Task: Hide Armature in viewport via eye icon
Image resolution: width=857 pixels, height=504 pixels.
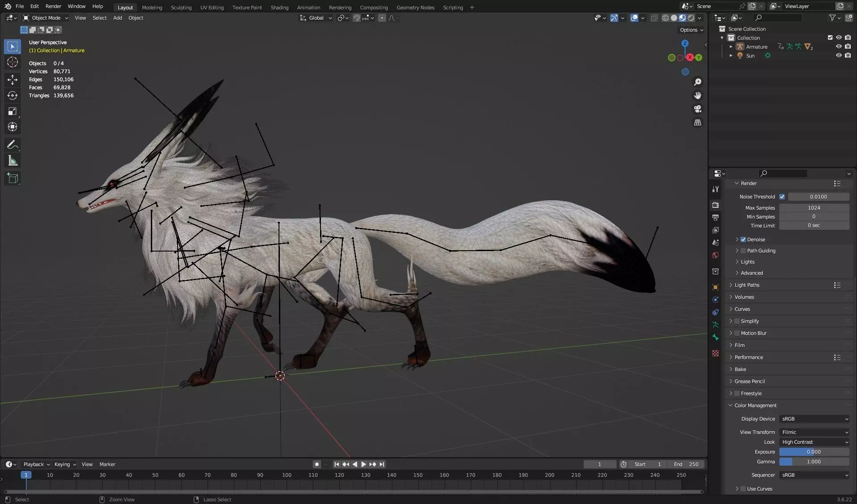Action: pos(839,46)
